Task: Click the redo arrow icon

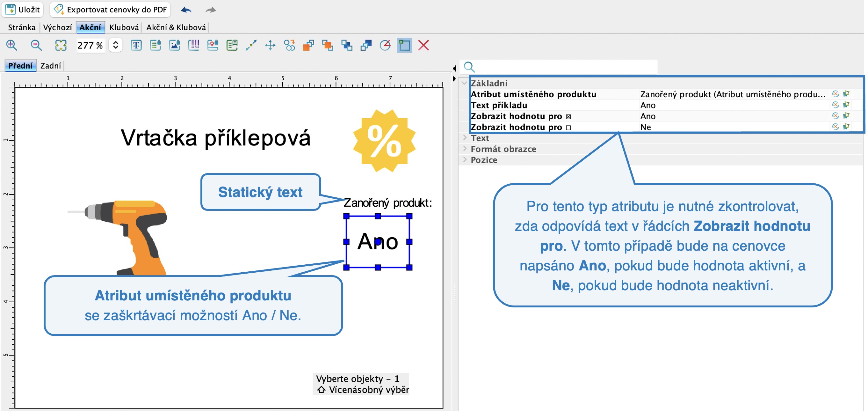Action: coord(211,10)
